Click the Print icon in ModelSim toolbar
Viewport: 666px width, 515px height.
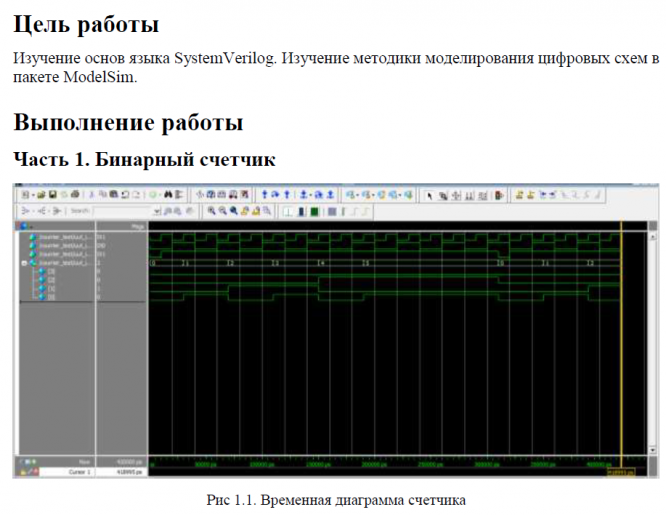tap(75, 195)
